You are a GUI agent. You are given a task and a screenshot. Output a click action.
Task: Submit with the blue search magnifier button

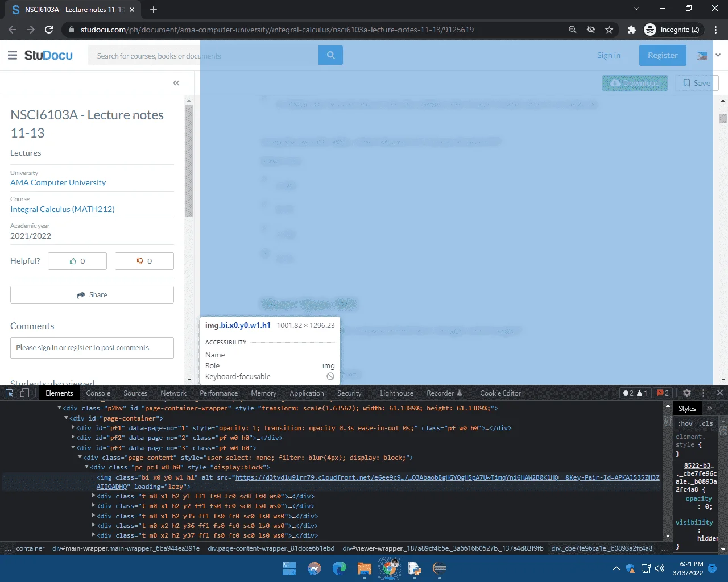330,55
